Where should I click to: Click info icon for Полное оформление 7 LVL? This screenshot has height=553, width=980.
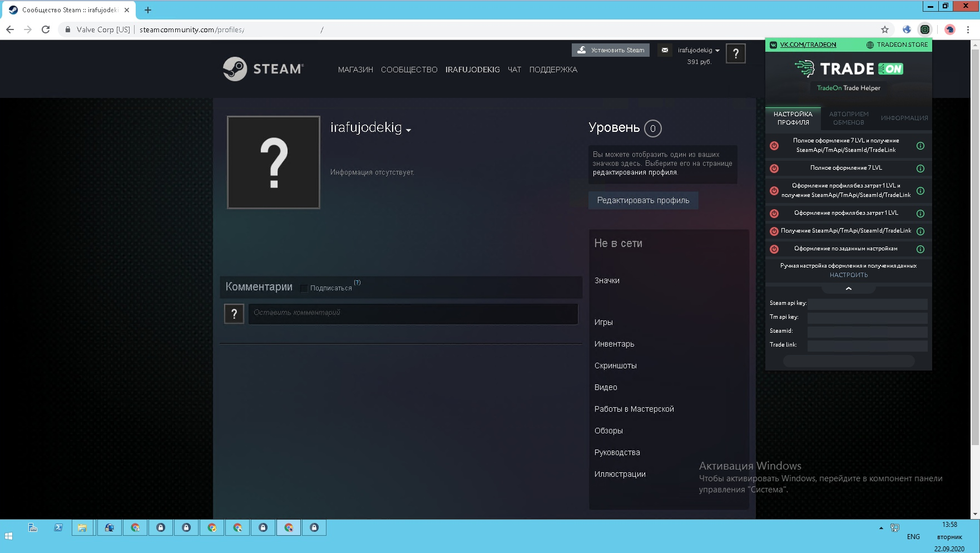pos(920,169)
